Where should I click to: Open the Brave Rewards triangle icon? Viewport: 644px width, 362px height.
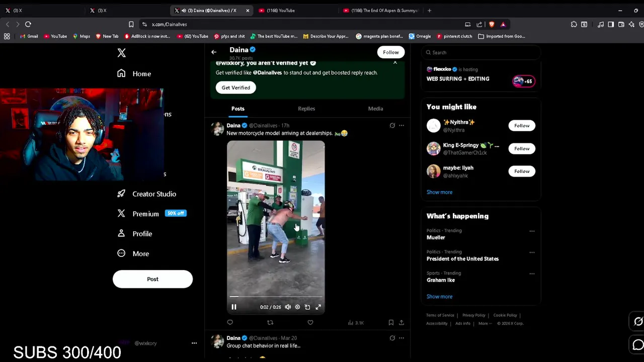[503, 24]
